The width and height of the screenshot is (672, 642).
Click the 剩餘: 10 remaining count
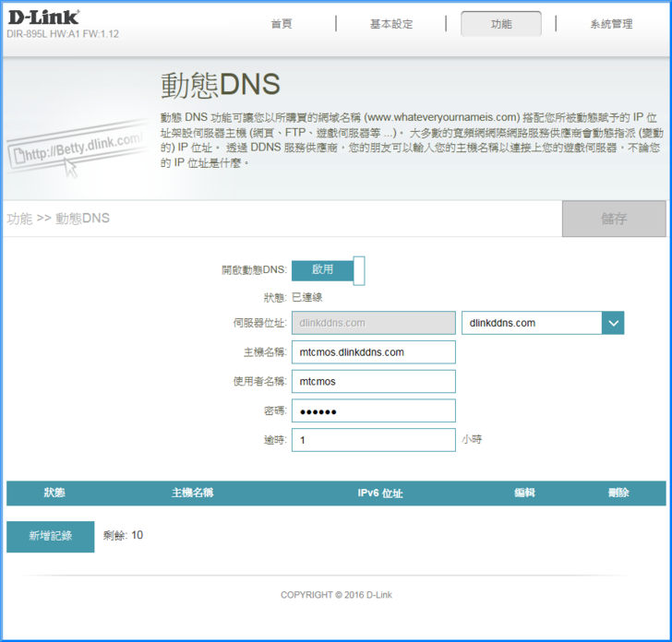pos(123,535)
